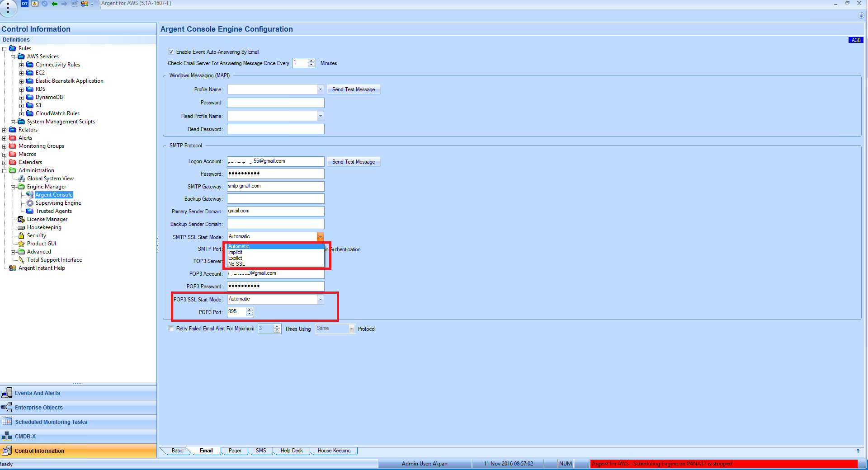Click the help question mark icon

coord(858,451)
